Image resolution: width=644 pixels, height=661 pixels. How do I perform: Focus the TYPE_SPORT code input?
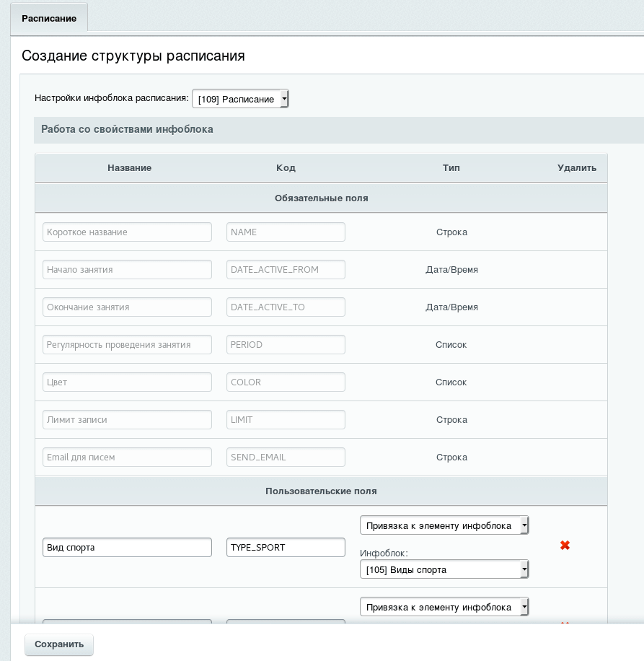[286, 547]
